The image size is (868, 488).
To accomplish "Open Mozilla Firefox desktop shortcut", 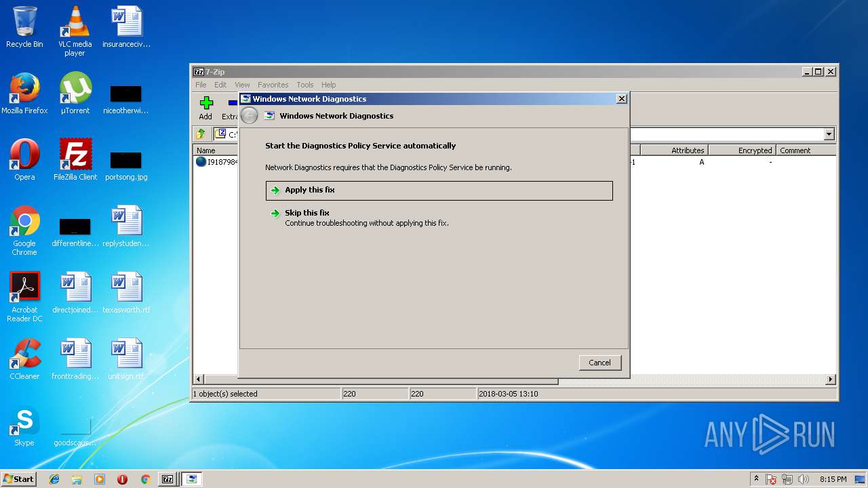I will tap(24, 94).
